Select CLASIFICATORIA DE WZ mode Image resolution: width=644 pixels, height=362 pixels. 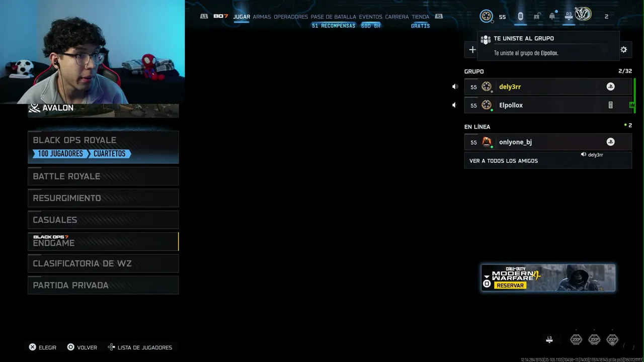[103, 263]
